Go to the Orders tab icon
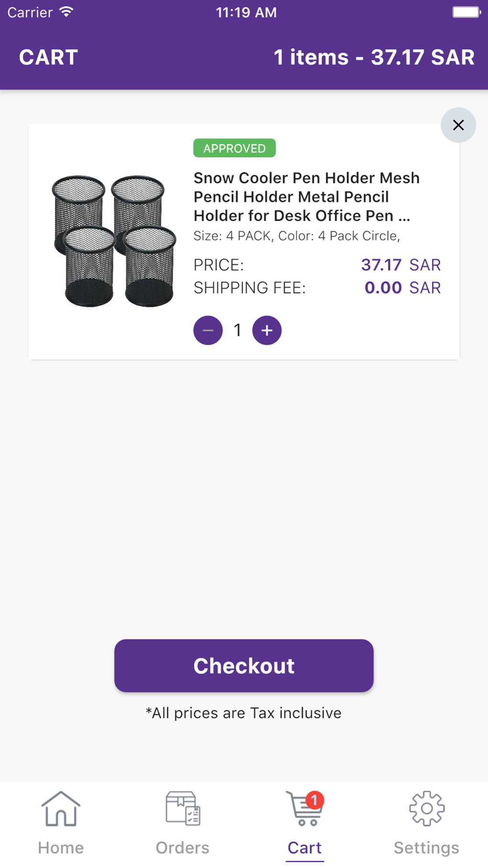Viewport: 488px width, 868px height. click(183, 809)
